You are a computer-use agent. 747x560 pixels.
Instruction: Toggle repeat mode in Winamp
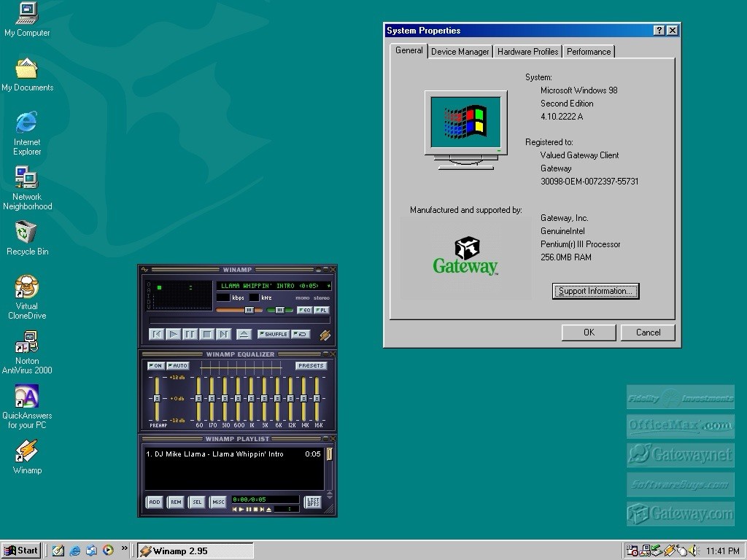301,334
